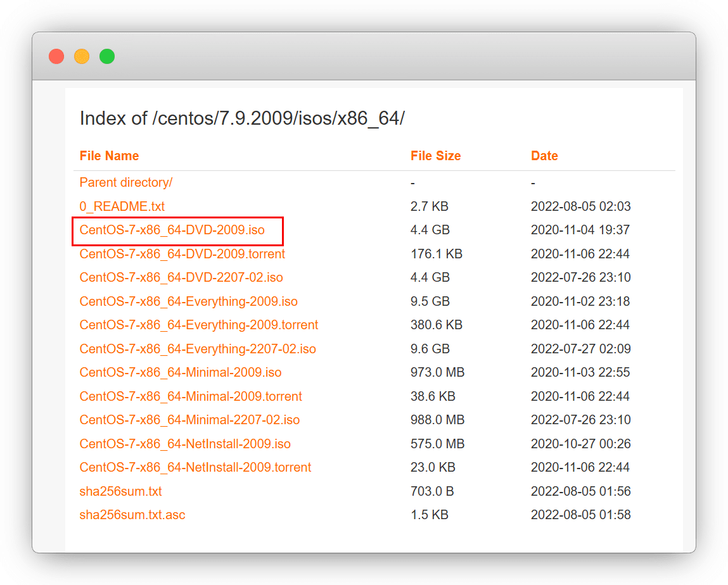Click CentOS-7-x86_64-Minimal-2009.iso link
This screenshot has height=585, width=728.
pos(180,372)
